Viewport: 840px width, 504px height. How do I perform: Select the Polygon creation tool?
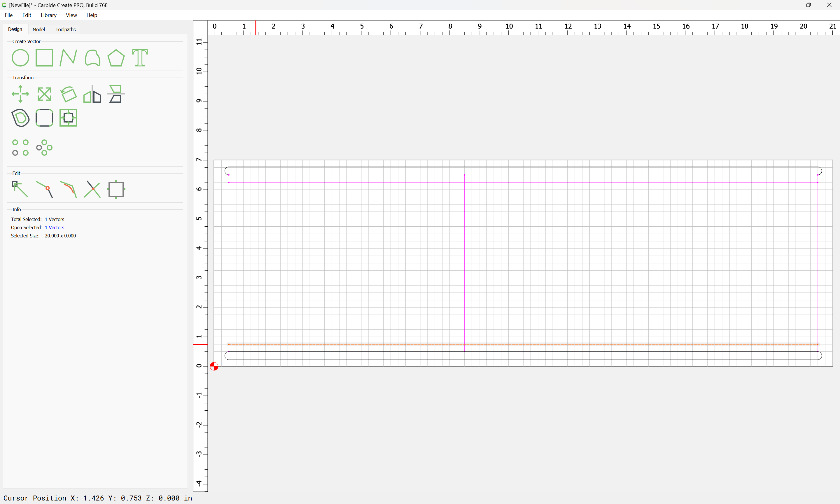point(116,58)
